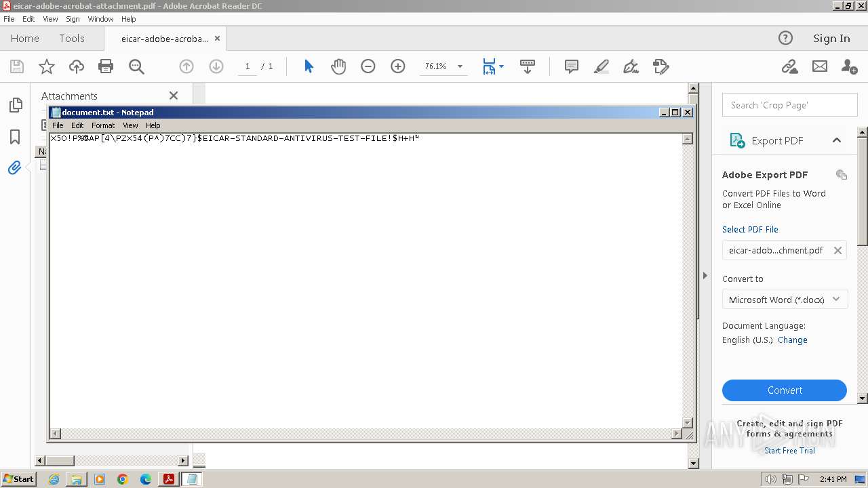Share a link to the file
The width and height of the screenshot is (868, 488).
789,66
